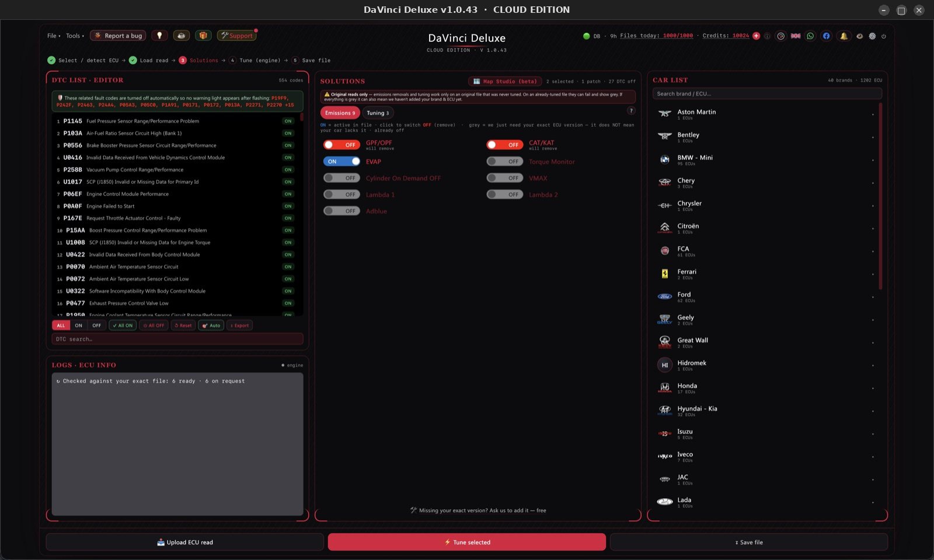934x560 pixels.
Task: Click the red plus add-credits icon
Action: (x=757, y=36)
